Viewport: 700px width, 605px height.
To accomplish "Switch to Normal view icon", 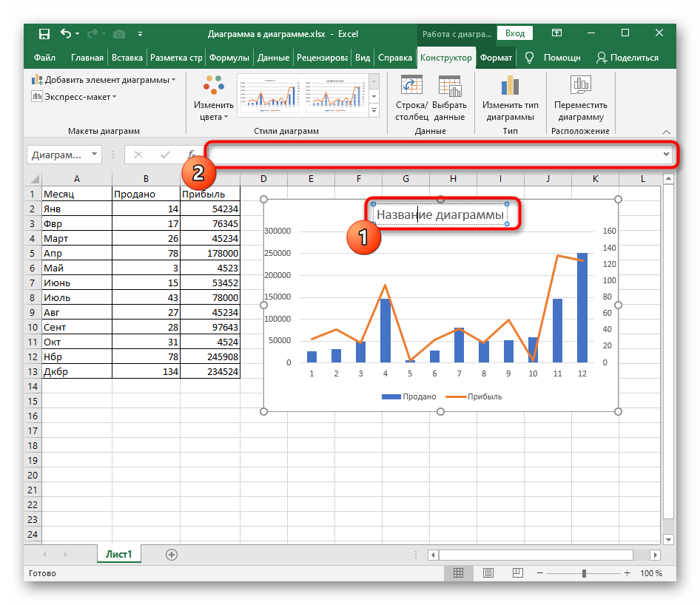I will click(x=459, y=573).
